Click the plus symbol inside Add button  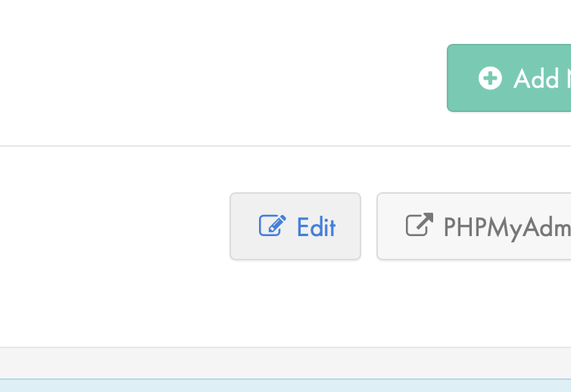(x=490, y=78)
